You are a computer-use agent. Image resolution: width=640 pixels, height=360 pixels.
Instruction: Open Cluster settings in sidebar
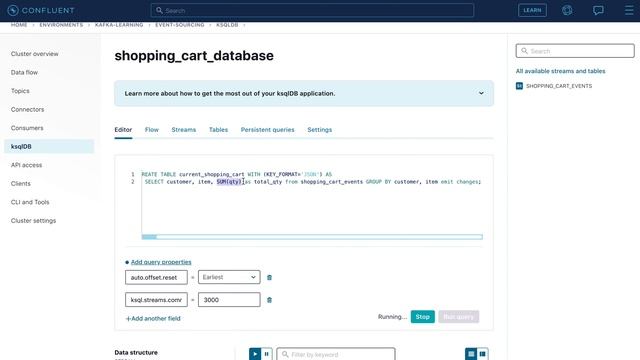click(33, 221)
